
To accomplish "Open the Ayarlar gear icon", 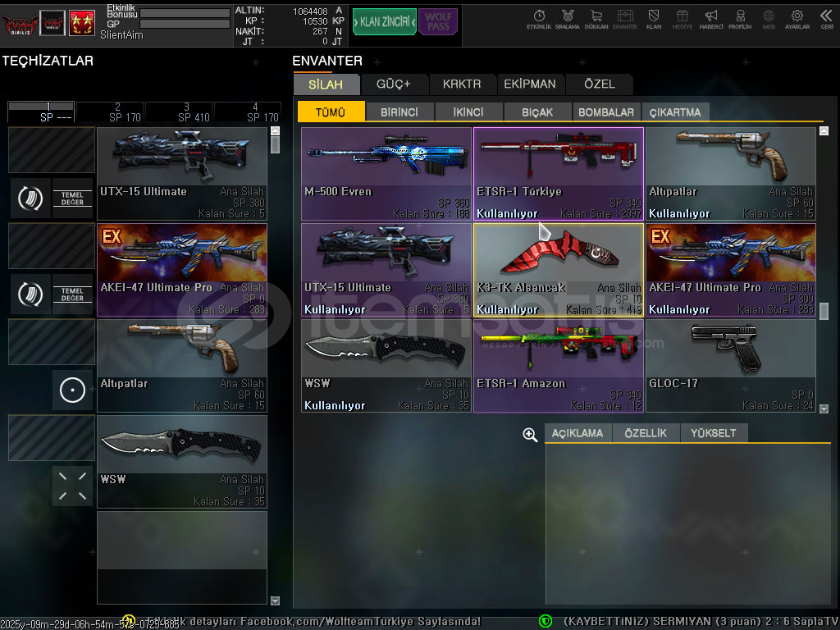I will coord(797,19).
